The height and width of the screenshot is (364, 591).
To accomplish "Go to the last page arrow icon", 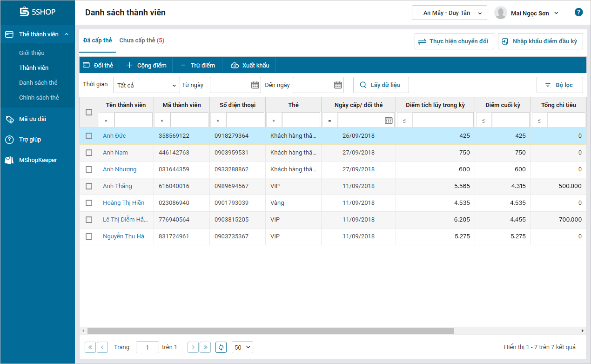I will coord(205,347).
